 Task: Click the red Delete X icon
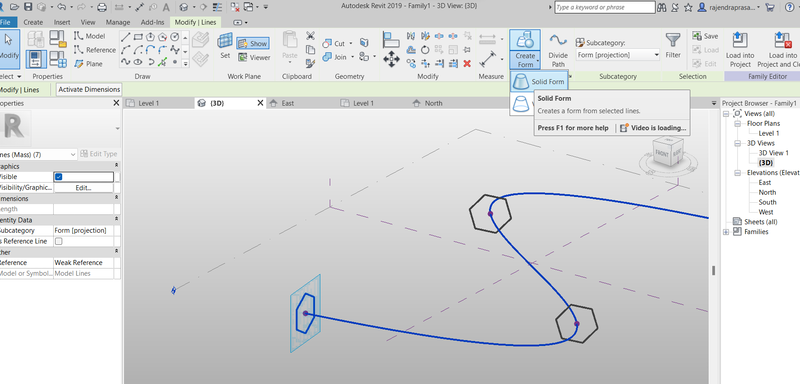(467, 63)
